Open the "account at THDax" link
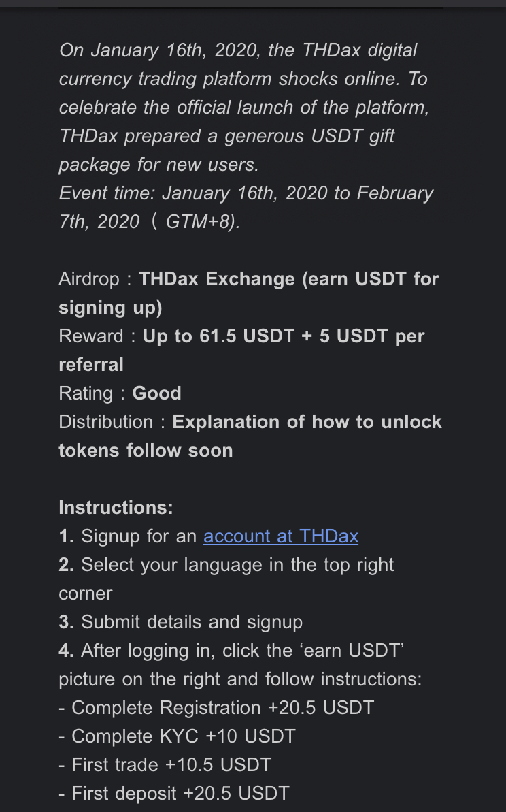Screen dimensions: 506x812 pos(280,536)
